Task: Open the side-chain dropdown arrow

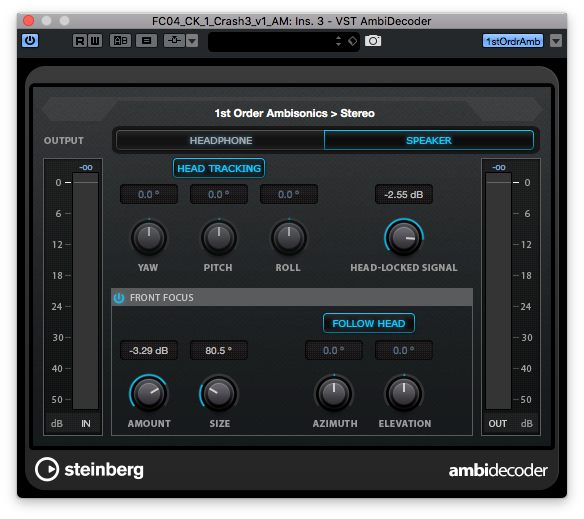Action: click(192, 41)
